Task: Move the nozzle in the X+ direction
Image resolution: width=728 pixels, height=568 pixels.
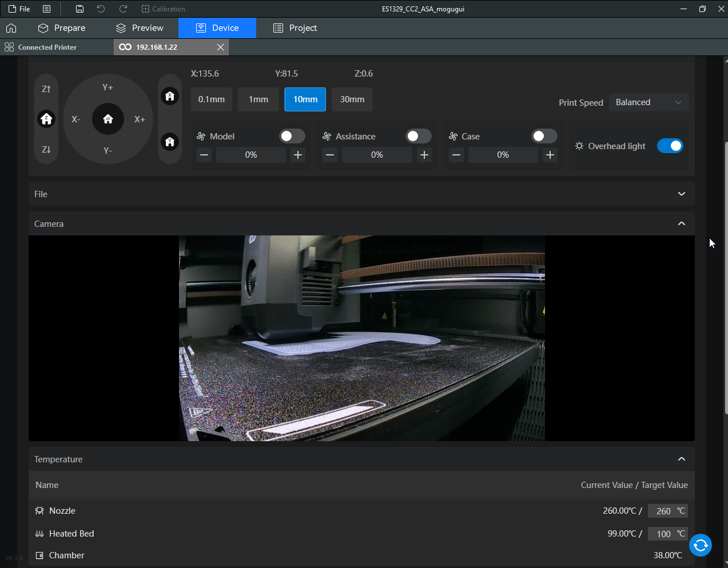Action: (140, 119)
